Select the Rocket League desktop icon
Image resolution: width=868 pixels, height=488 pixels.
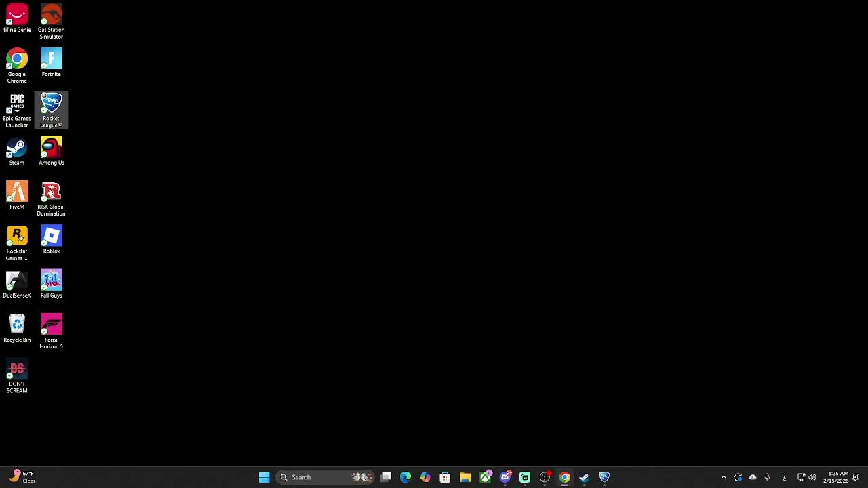click(51, 110)
